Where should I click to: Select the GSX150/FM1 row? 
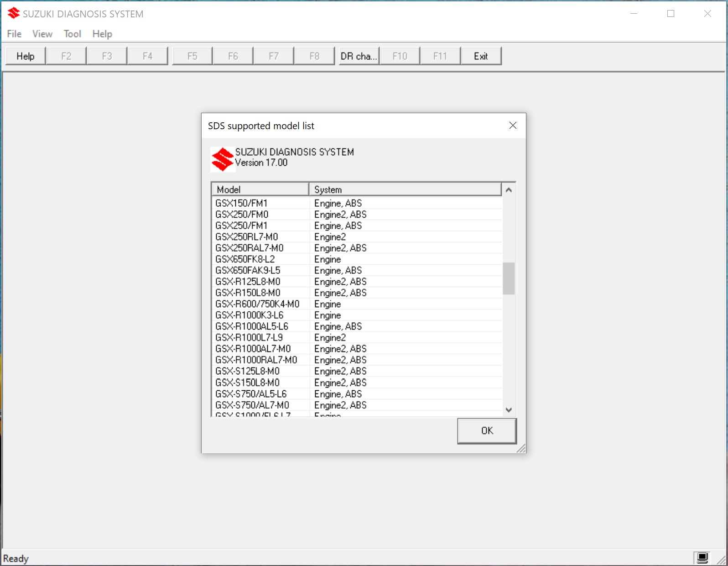tap(357, 203)
